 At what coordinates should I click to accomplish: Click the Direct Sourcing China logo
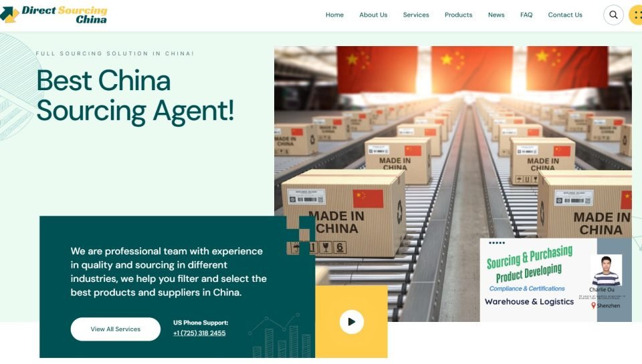(53, 15)
